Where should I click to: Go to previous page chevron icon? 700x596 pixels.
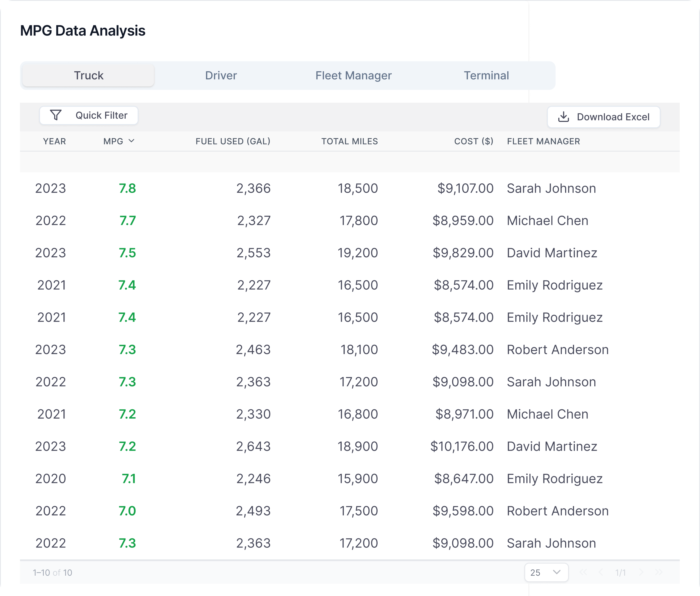[x=601, y=572]
